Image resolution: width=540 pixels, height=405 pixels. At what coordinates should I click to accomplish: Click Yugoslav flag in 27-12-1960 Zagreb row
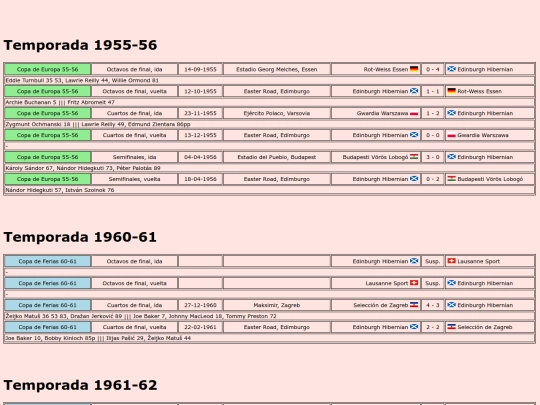(x=414, y=305)
